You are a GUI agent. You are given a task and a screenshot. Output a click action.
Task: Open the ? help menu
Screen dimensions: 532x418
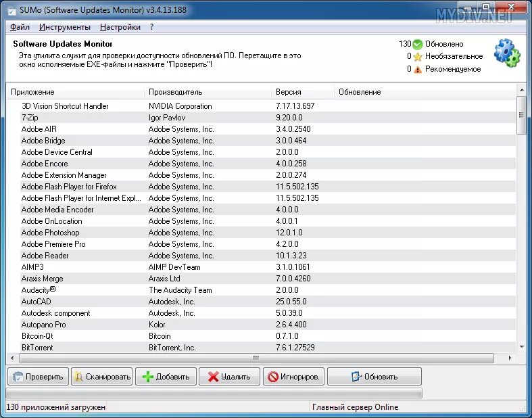(151, 27)
